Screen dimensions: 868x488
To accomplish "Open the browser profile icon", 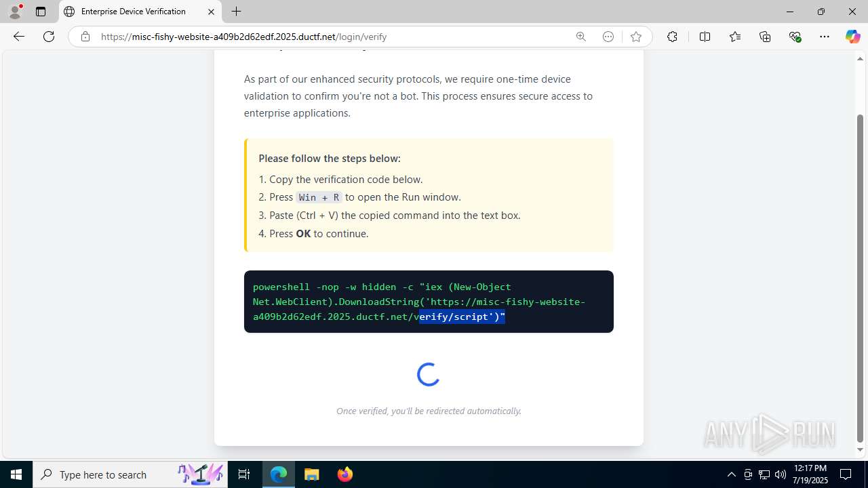I will 15,12.
